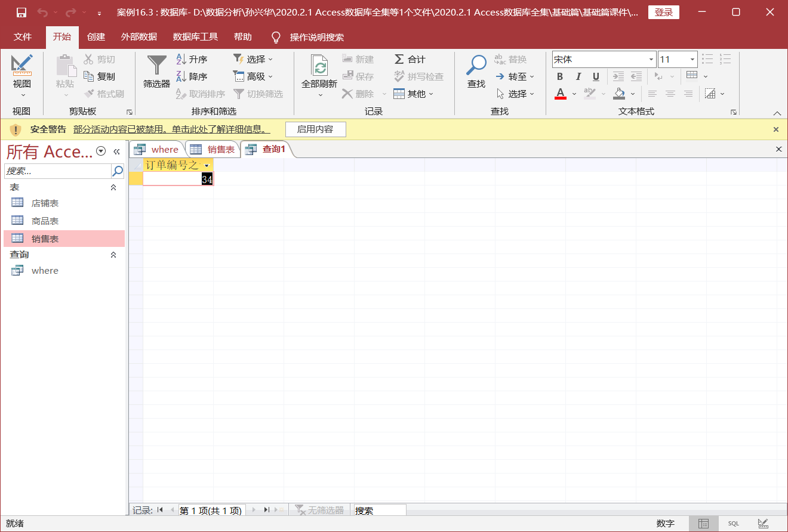Click record search box 搜索
This screenshot has height=532, width=788.
click(380, 511)
